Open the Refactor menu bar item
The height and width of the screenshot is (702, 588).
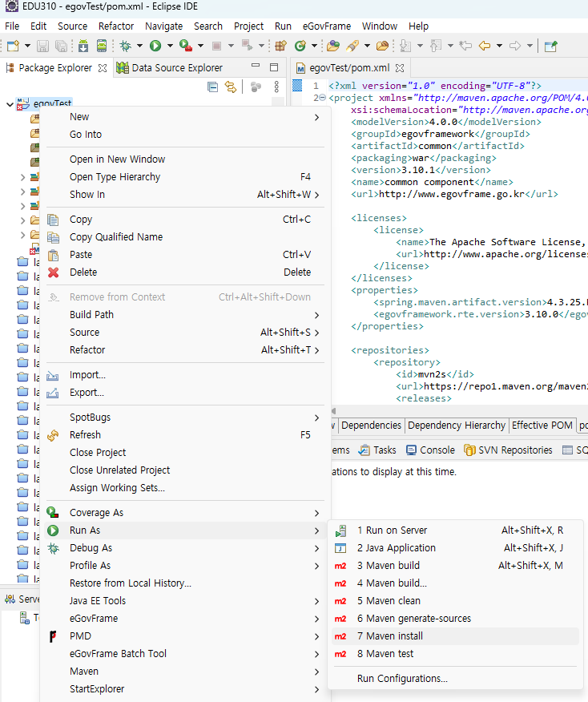(116, 26)
